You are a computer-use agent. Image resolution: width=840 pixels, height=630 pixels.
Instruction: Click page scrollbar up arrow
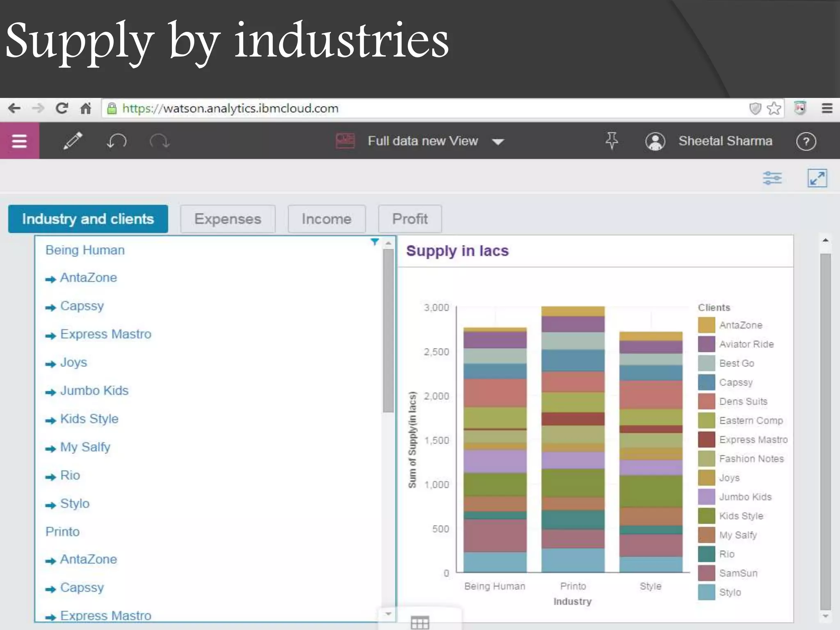(826, 240)
